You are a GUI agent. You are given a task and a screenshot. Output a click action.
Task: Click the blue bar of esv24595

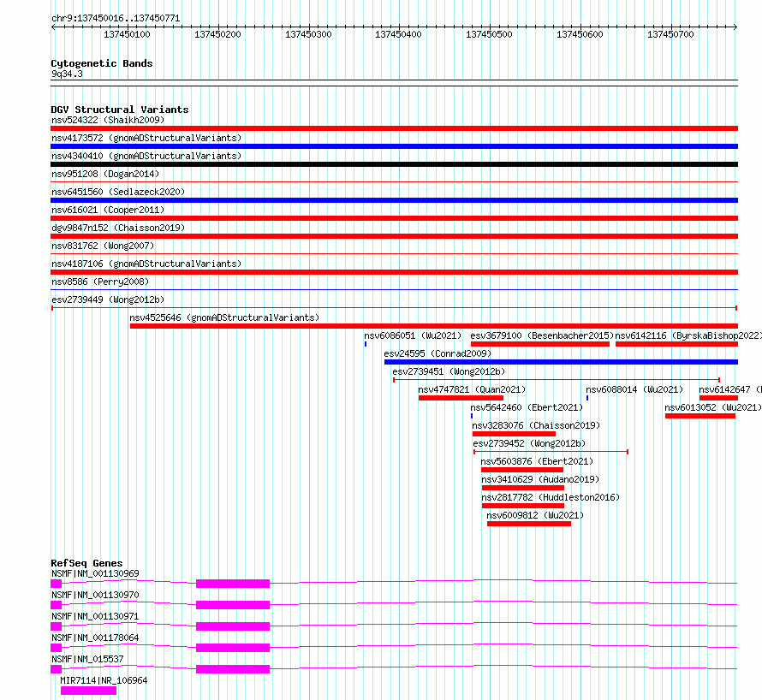561,362
